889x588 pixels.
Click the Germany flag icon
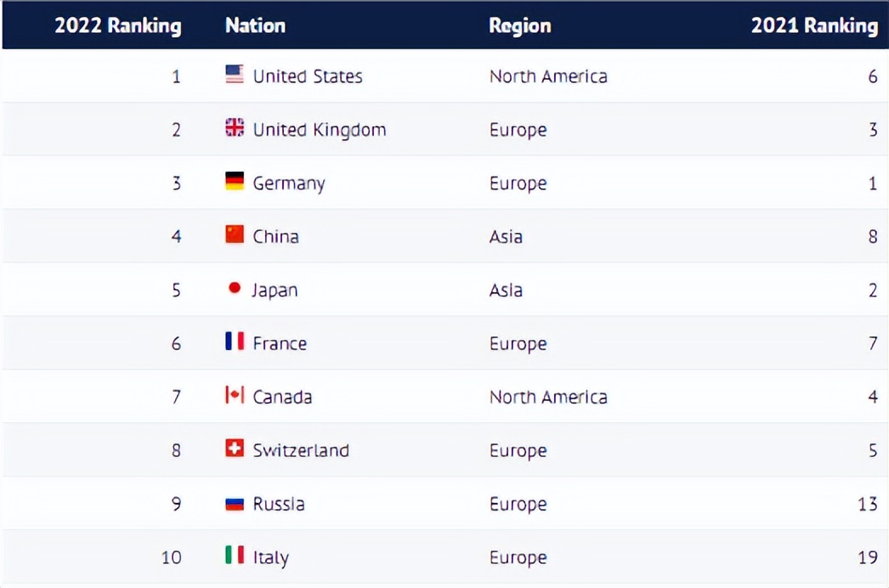235,182
